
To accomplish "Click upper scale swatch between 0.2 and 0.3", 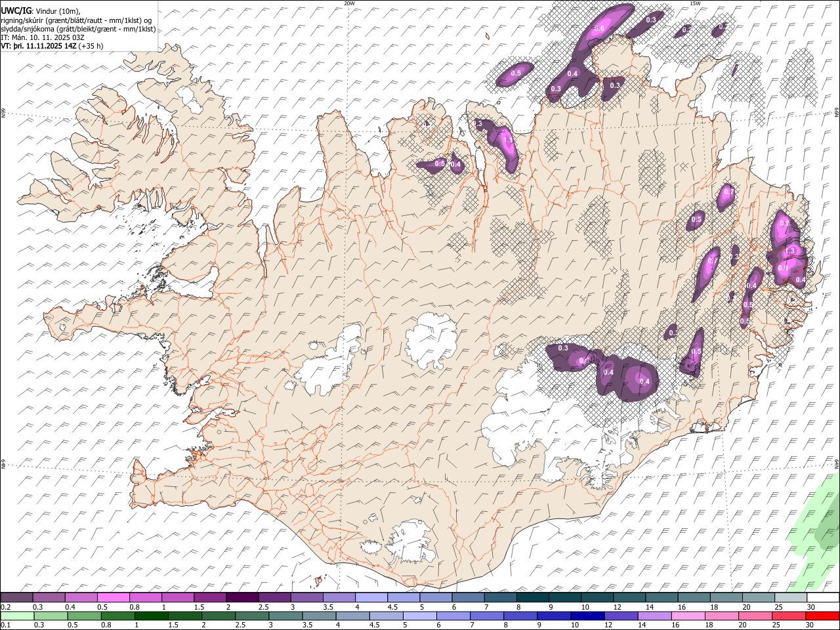I will click(16, 597).
